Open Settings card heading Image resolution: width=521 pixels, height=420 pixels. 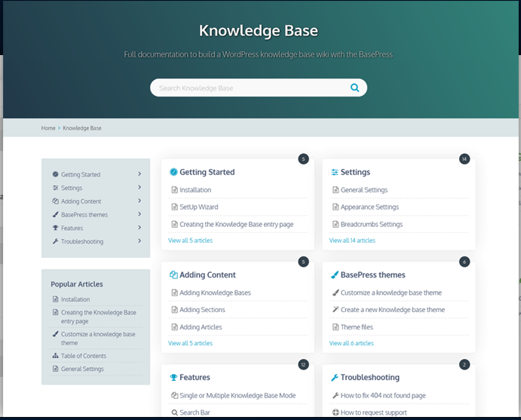click(x=355, y=172)
